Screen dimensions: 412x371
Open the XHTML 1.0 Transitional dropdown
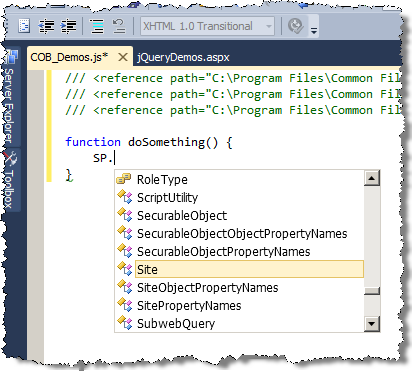tap(207, 26)
